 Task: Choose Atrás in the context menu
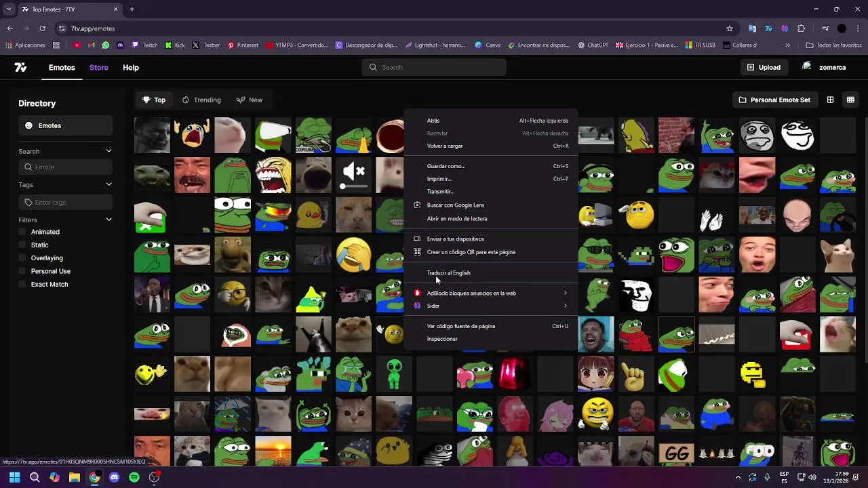[490, 121]
